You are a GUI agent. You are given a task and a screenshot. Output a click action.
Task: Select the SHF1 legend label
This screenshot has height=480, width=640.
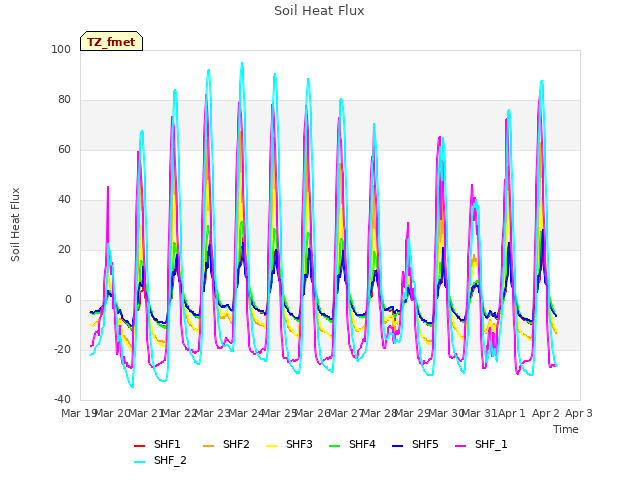167,444
